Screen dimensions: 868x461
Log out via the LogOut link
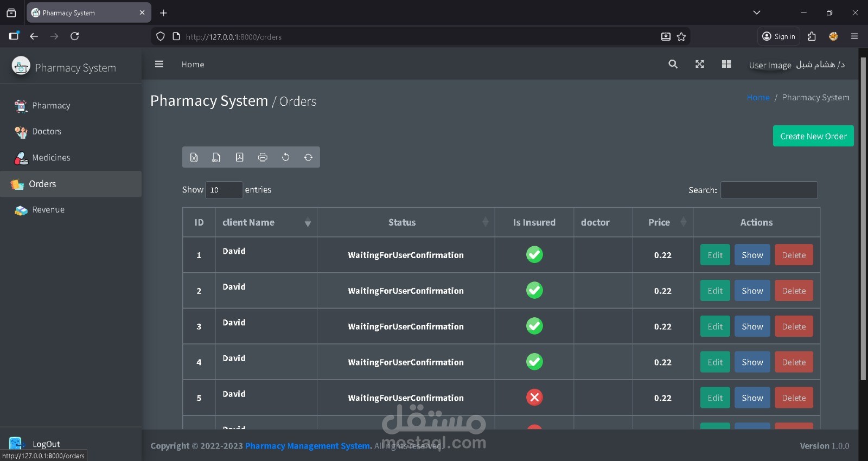pos(46,444)
